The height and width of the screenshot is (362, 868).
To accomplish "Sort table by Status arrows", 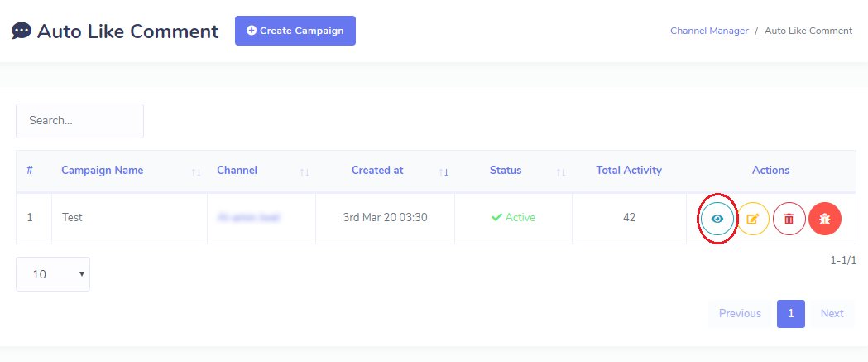I will (561, 172).
